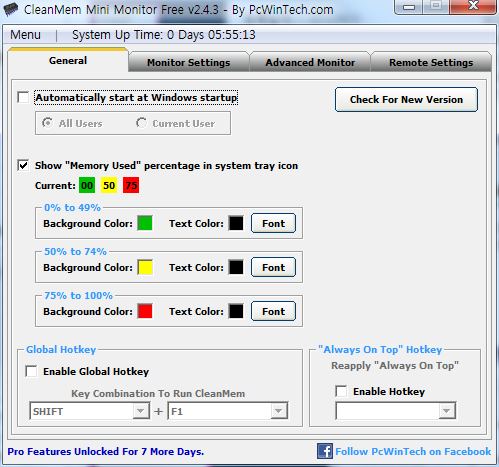The height and width of the screenshot is (467, 499).
Task: Pick red background color for 75% to 100%
Action: coord(145,311)
